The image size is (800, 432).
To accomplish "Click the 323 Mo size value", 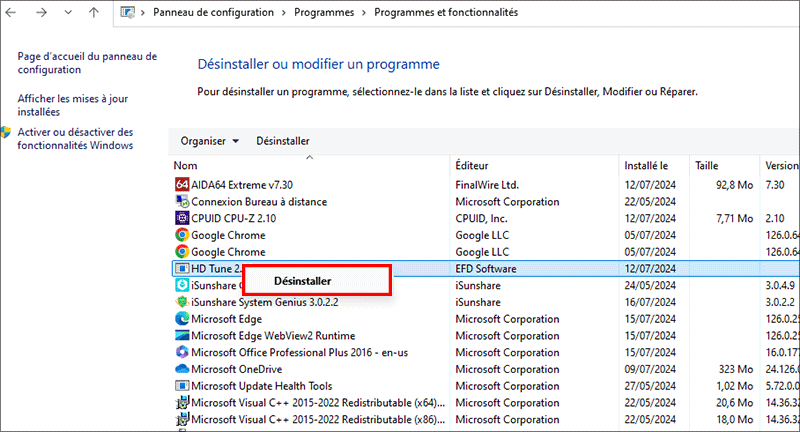I will click(x=736, y=369).
